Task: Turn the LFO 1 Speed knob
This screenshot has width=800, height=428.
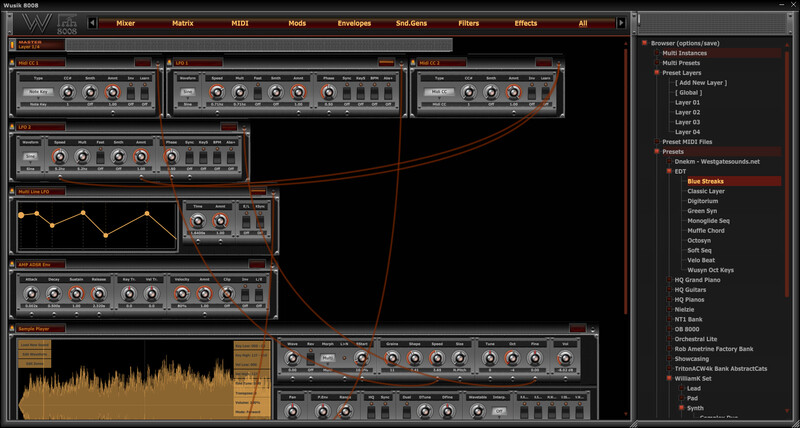Action: tap(216, 91)
